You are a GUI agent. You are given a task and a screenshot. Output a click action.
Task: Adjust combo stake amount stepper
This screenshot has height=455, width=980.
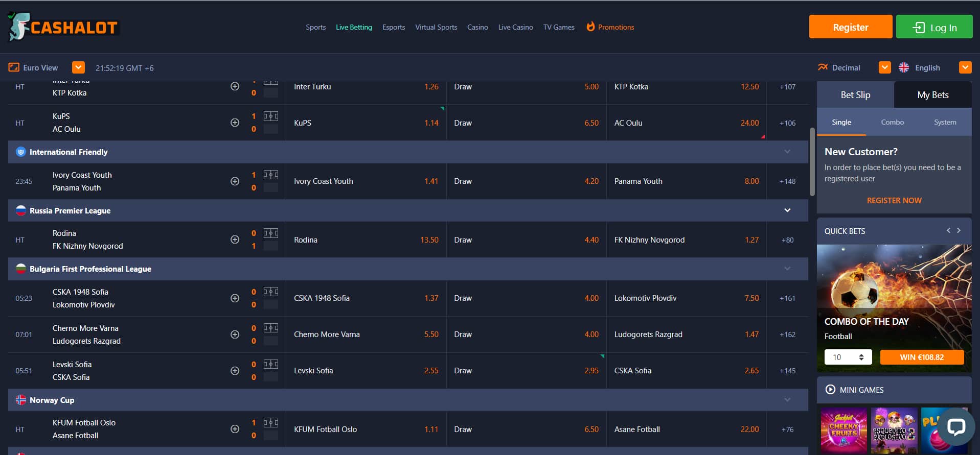[861, 357]
